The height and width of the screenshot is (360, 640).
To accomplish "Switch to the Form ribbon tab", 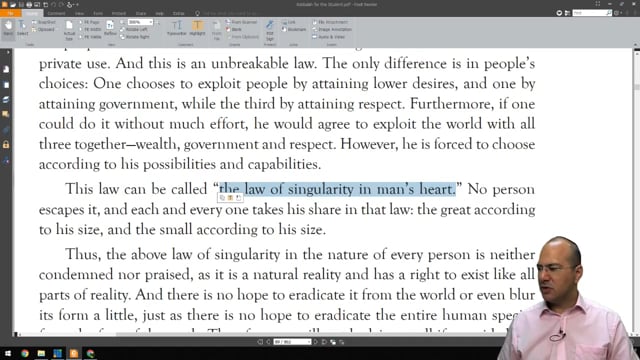I will (98, 13).
